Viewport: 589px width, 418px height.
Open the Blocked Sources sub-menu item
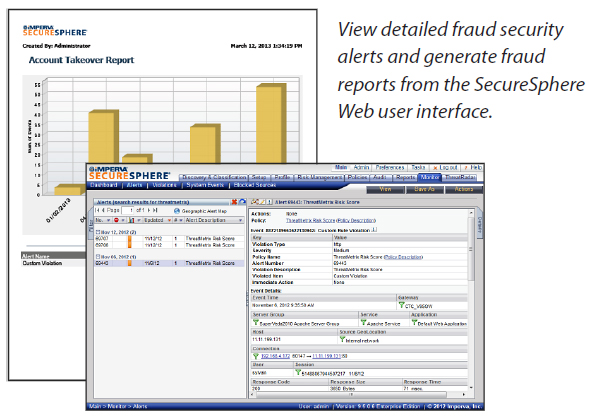pyautogui.click(x=255, y=185)
